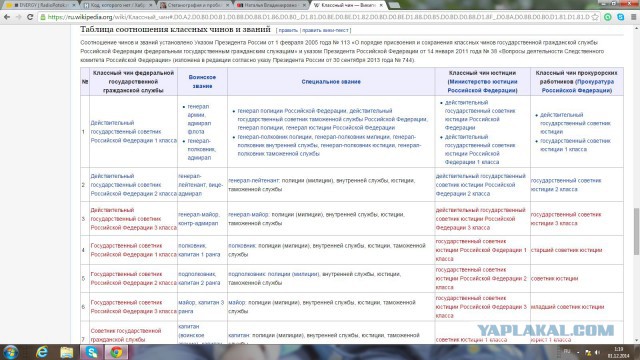Click the RU language indicator in tray

click(567, 351)
